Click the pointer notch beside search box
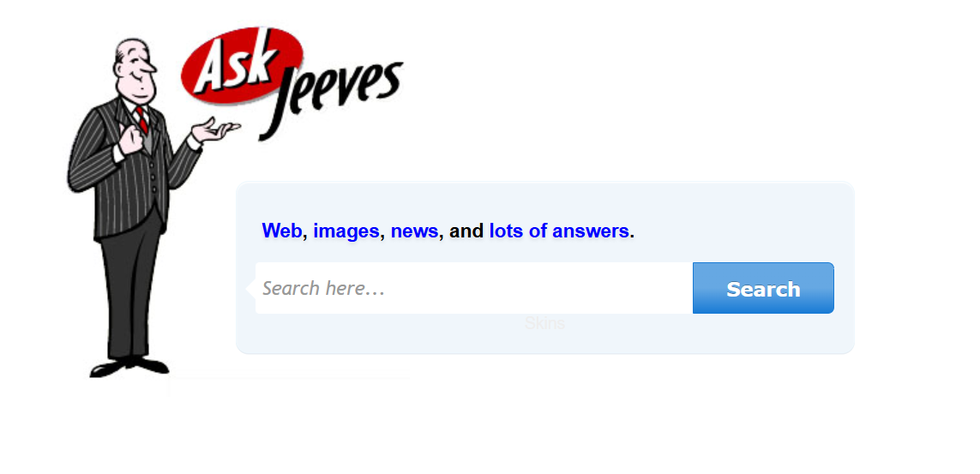This screenshot has height=474, width=980. (250, 289)
